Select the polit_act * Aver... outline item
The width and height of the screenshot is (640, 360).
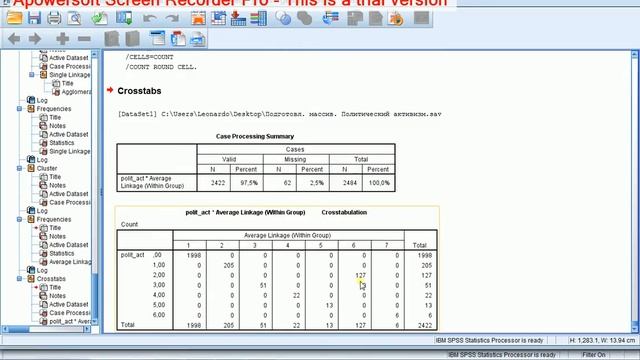pyautogui.click(x=70, y=321)
